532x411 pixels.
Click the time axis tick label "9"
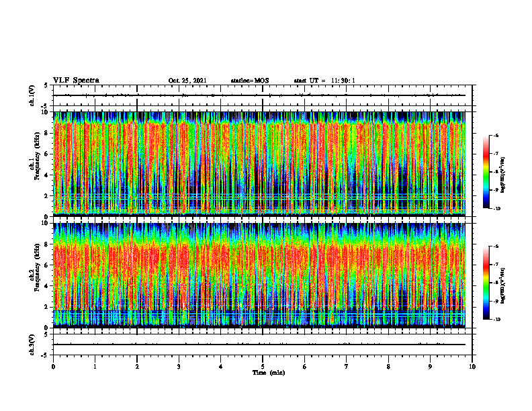[x=430, y=367]
